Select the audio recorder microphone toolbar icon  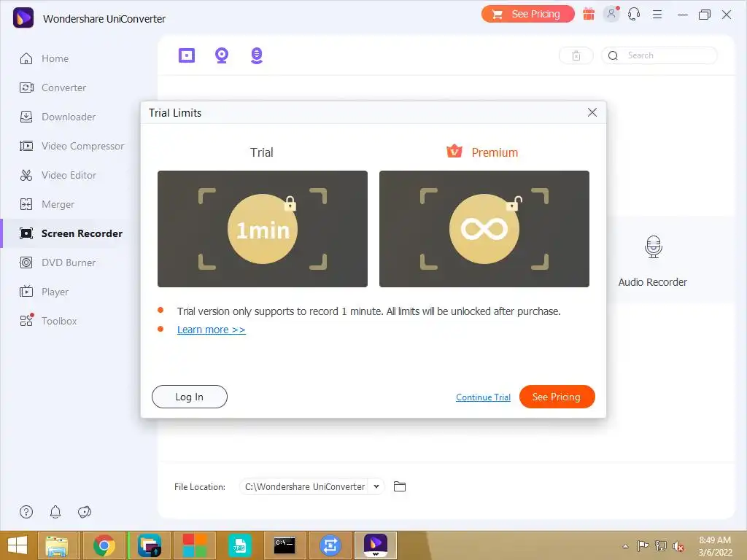click(257, 55)
